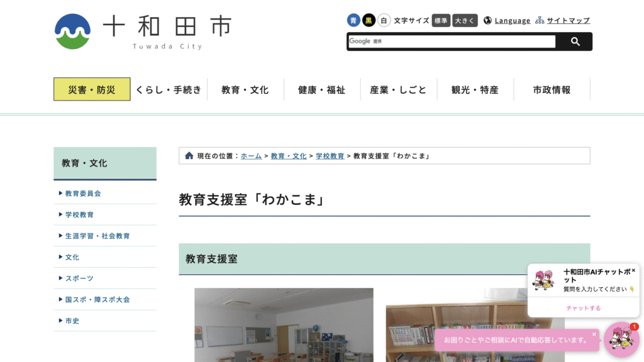Image resolution: width=644 pixels, height=362 pixels.
Task: Expand the スポーツ sidebar section
Action: [77, 278]
